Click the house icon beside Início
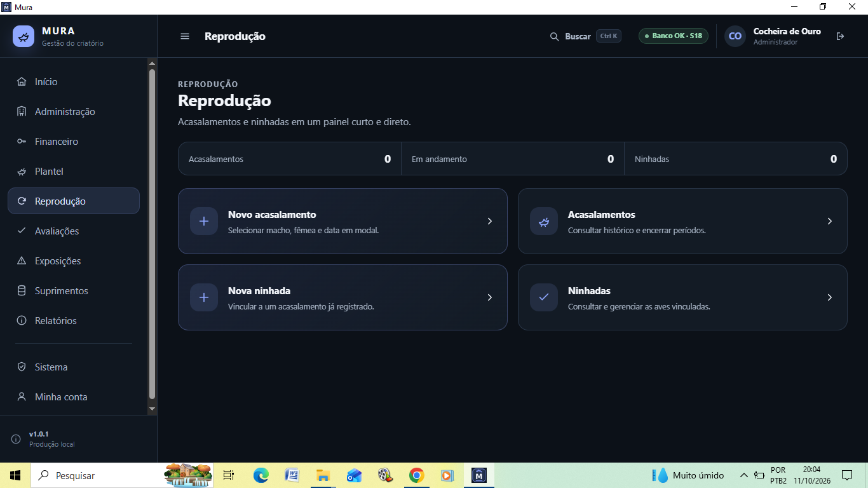This screenshot has height=488, width=868. point(22,81)
